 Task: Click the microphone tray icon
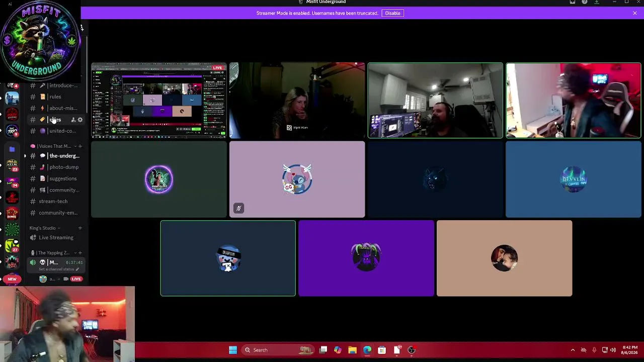point(594,350)
